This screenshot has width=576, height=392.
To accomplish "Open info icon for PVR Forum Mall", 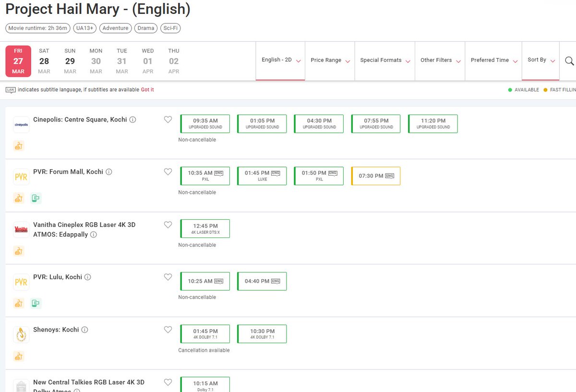I will coord(109,172).
